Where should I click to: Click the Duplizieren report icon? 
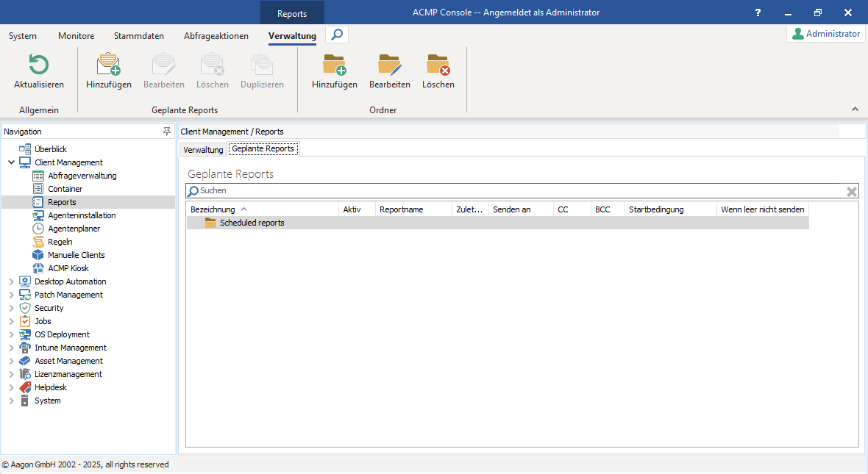pos(262,65)
